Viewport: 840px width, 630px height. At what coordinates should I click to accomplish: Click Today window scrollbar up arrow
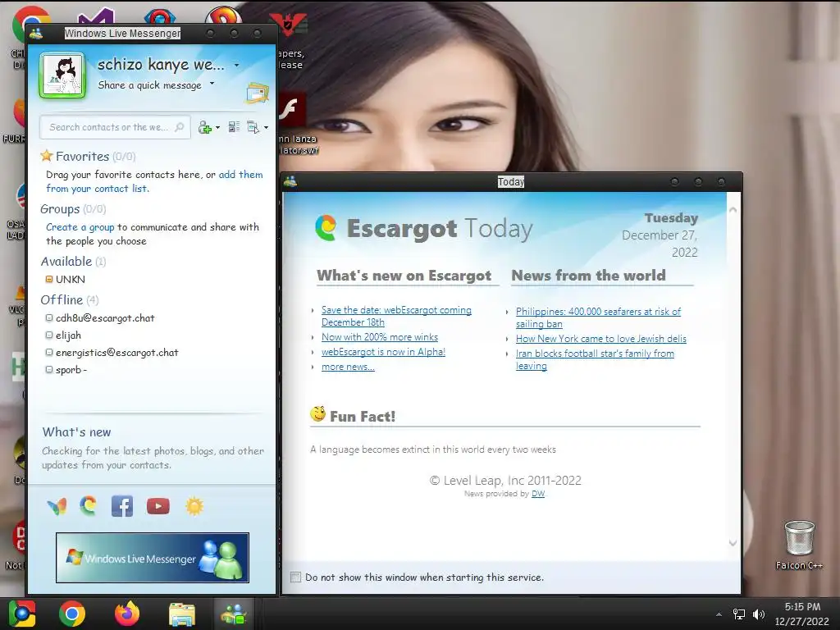pos(733,211)
